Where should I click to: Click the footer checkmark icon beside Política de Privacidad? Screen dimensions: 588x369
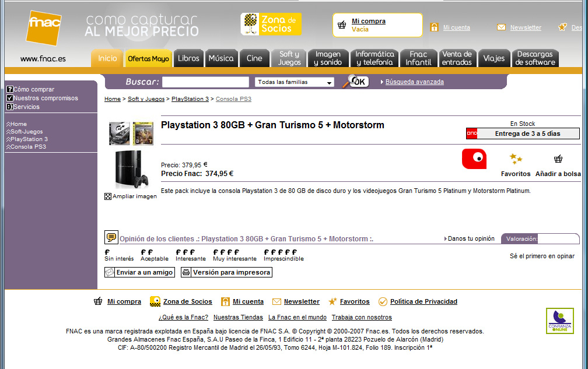coord(383,301)
